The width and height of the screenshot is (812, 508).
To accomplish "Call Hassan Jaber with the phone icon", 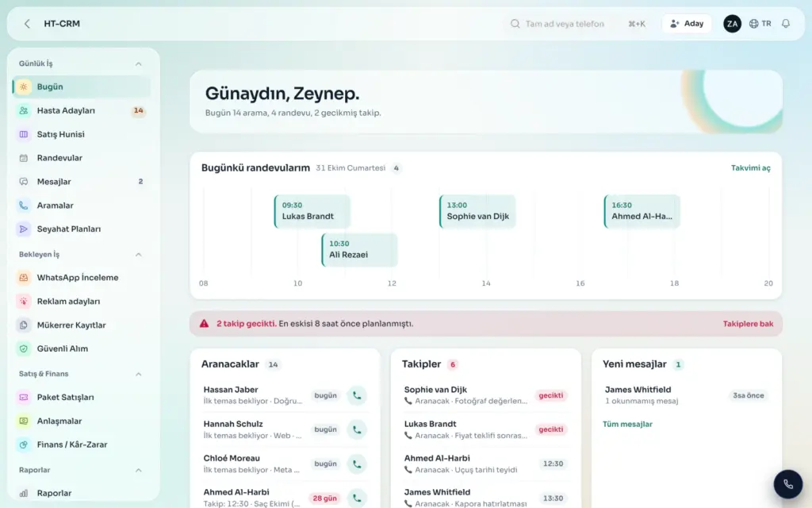I will pos(357,395).
